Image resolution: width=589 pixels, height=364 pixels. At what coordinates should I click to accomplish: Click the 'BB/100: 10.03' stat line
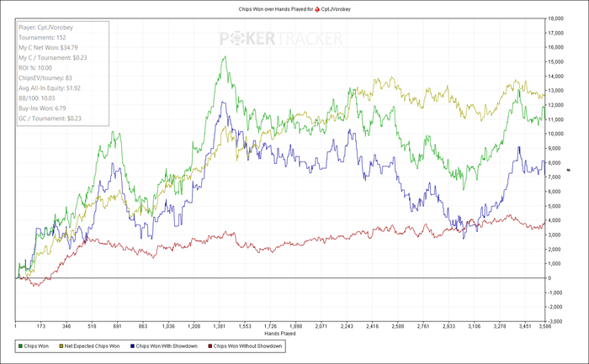pyautogui.click(x=36, y=98)
